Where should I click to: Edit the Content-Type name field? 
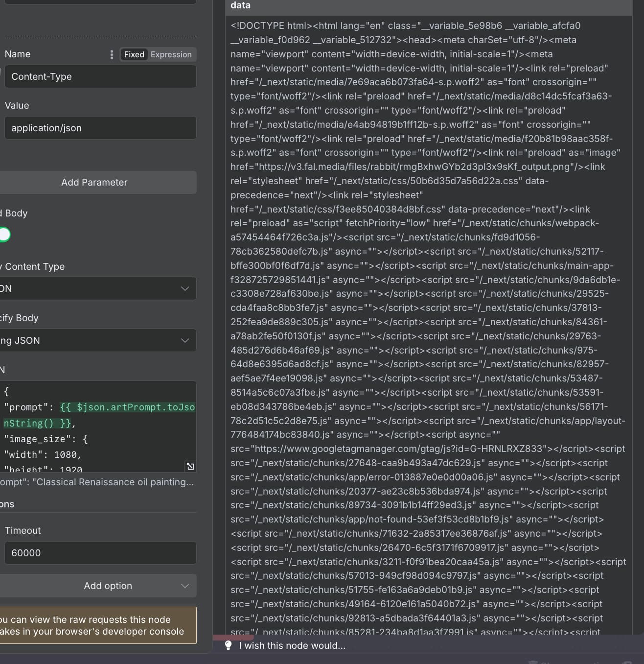click(x=100, y=76)
